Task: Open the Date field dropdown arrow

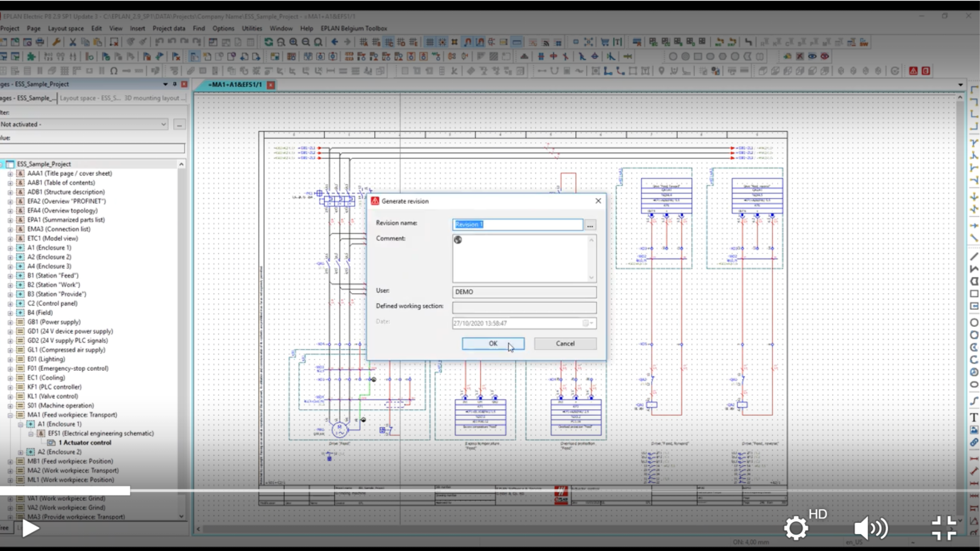Action: click(x=592, y=323)
